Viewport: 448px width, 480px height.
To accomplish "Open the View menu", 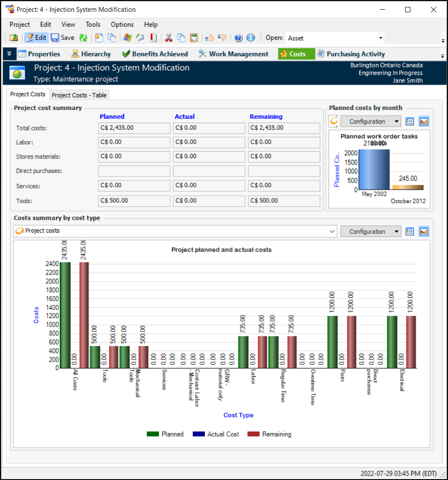I will click(68, 25).
